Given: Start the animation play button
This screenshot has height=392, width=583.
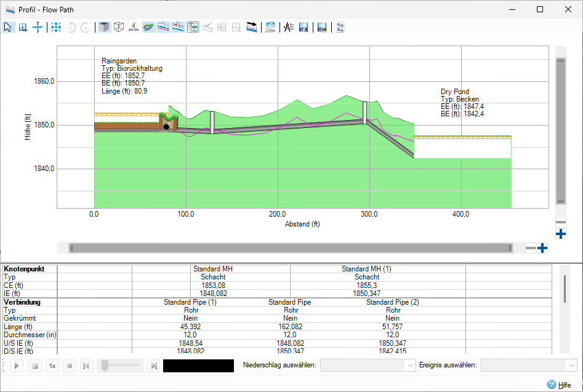Looking at the screenshot, I should coord(17,366).
